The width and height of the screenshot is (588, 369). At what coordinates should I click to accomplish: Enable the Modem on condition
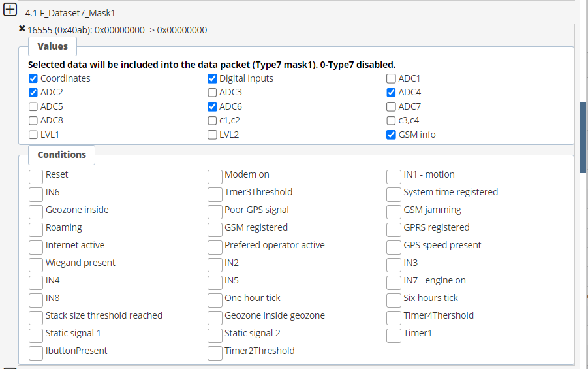coord(215,176)
